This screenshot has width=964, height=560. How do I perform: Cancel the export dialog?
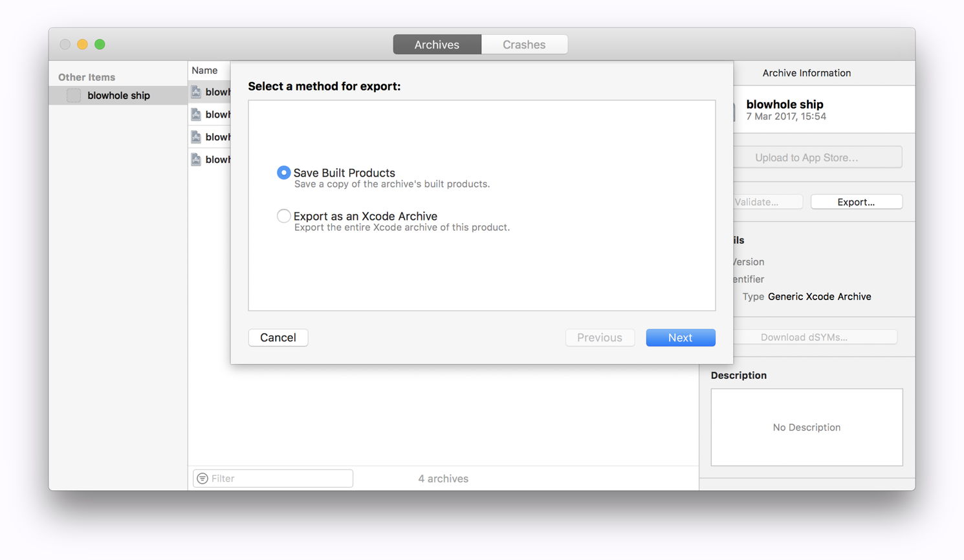(x=278, y=337)
